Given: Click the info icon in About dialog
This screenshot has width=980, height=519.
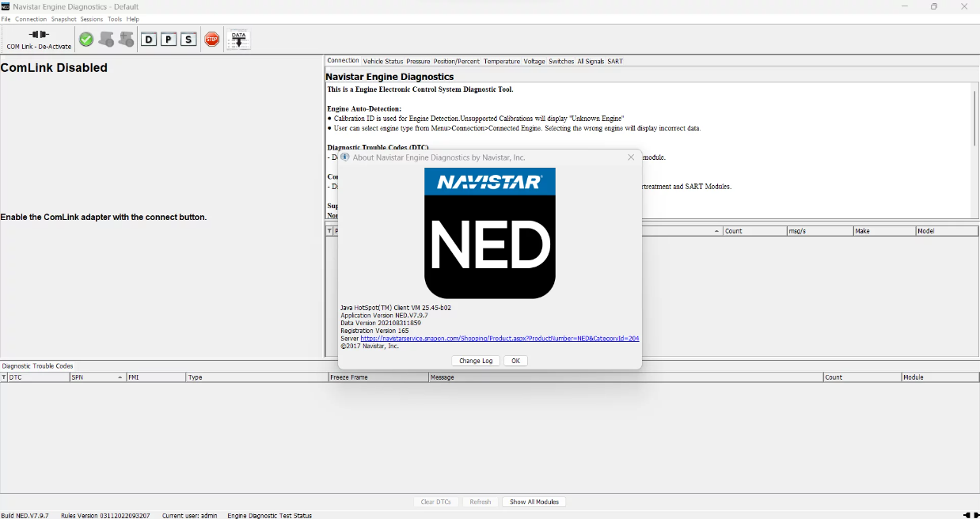Looking at the screenshot, I should (x=344, y=157).
